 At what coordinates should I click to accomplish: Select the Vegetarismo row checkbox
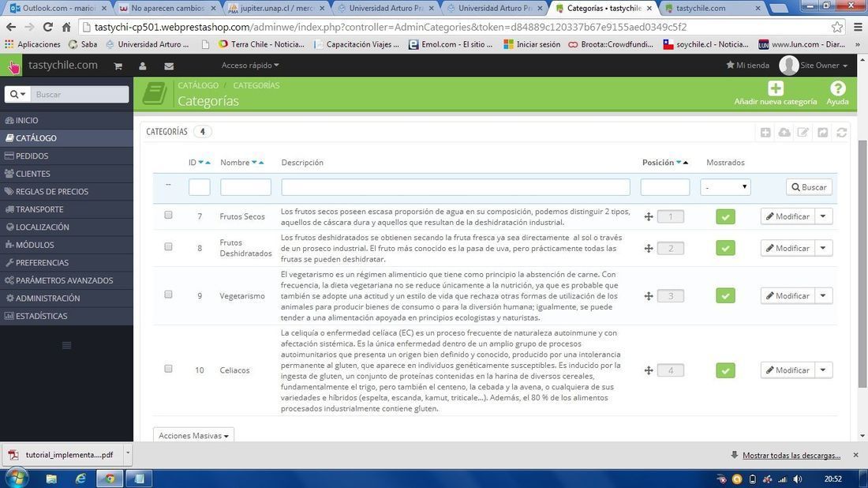168,294
